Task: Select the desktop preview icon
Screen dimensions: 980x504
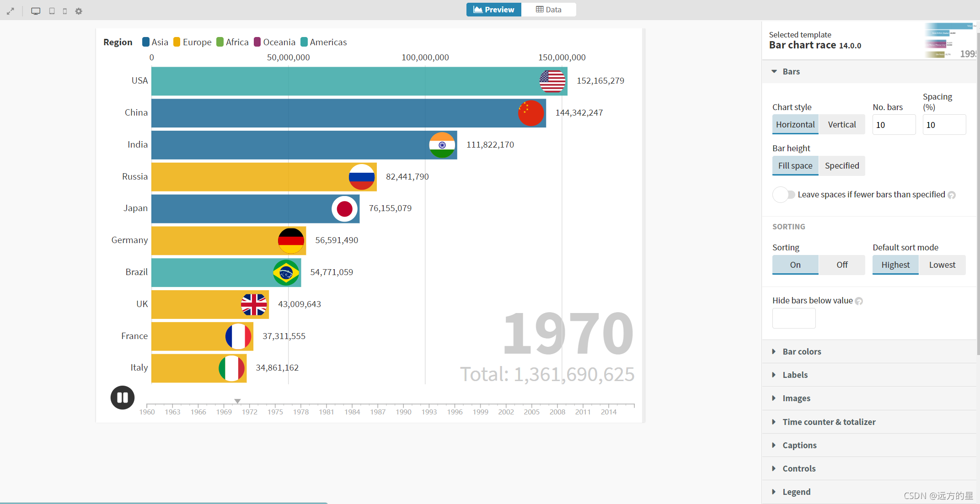Action: click(36, 11)
